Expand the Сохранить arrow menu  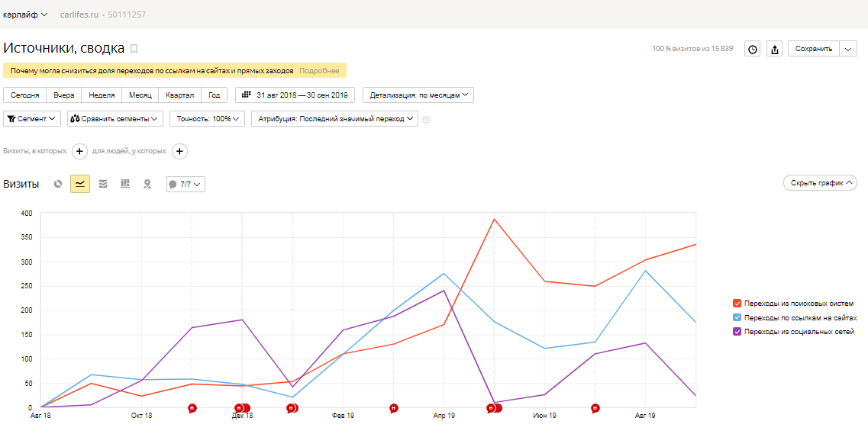tap(848, 50)
